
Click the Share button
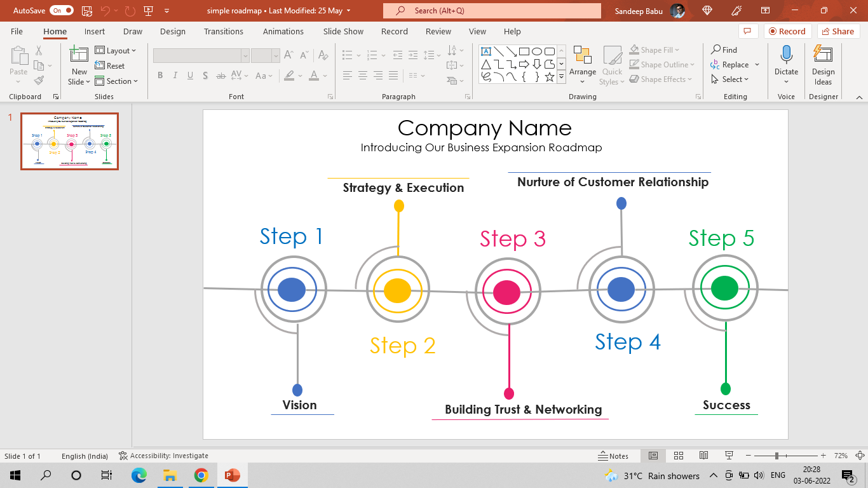click(838, 31)
